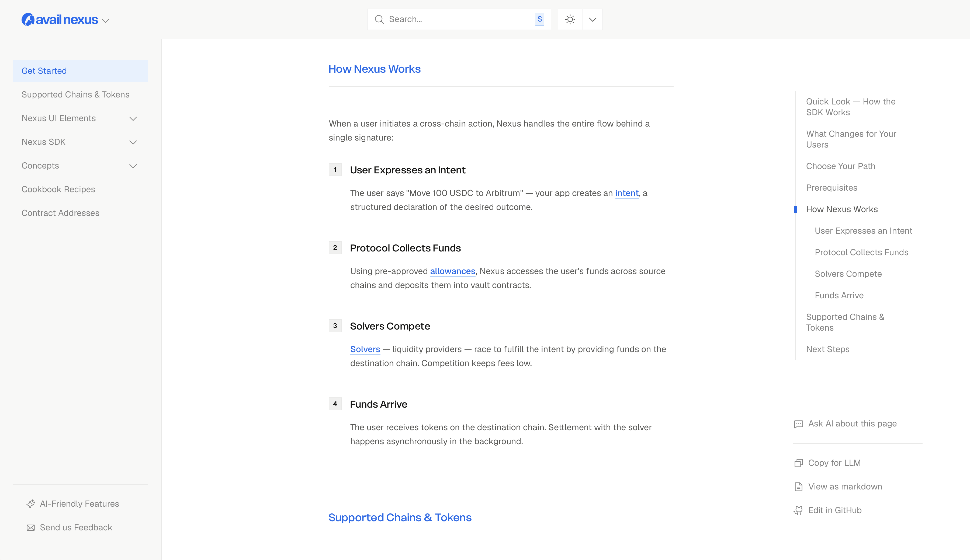
Task: Open AI-Friendly Features link
Action: click(80, 504)
